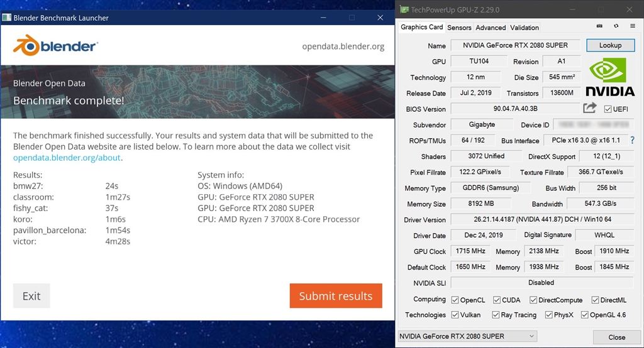This screenshot has width=644, height=348.
Task: Click the BIOS export share icon
Action: click(590, 108)
